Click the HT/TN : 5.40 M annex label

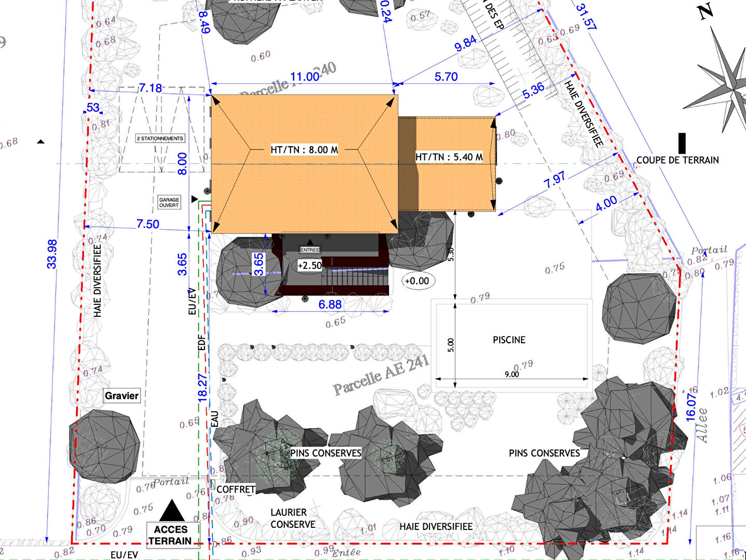point(449,157)
